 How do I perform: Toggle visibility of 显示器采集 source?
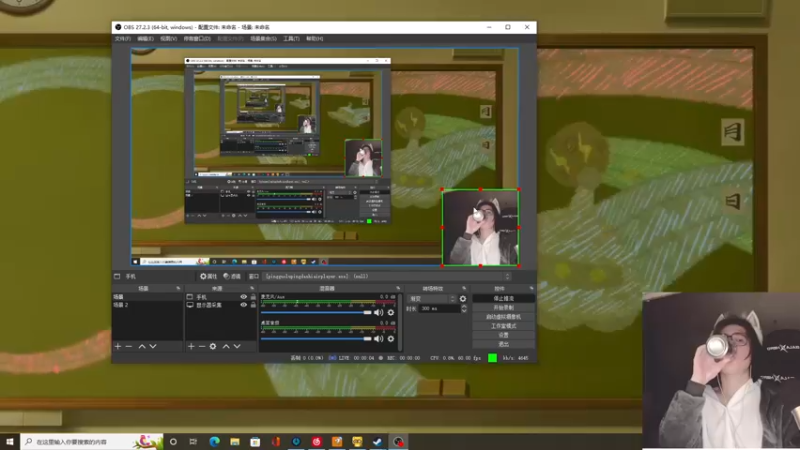pos(243,305)
